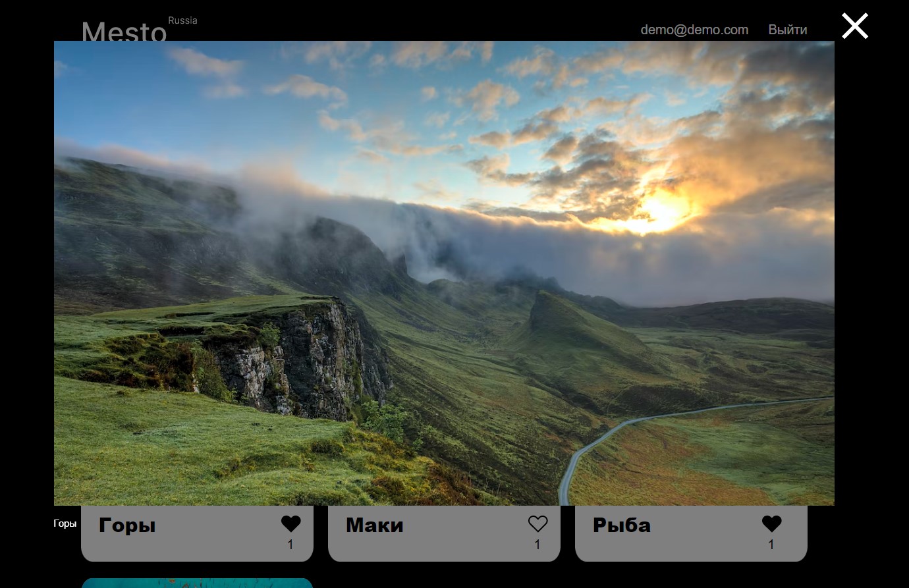Click the like count under Горы
Image resolution: width=909 pixels, height=588 pixels.
(290, 545)
